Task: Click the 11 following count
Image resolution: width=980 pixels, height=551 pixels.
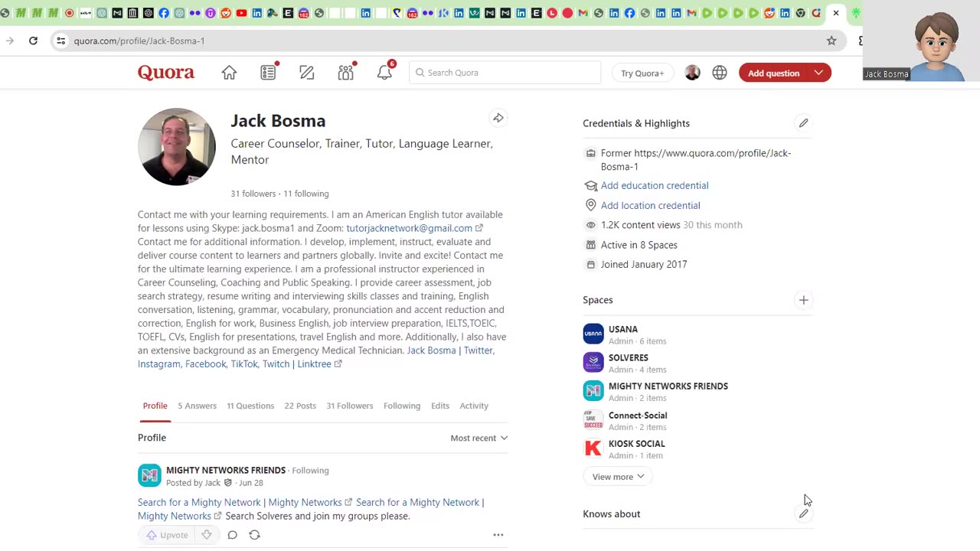Action: click(x=306, y=194)
